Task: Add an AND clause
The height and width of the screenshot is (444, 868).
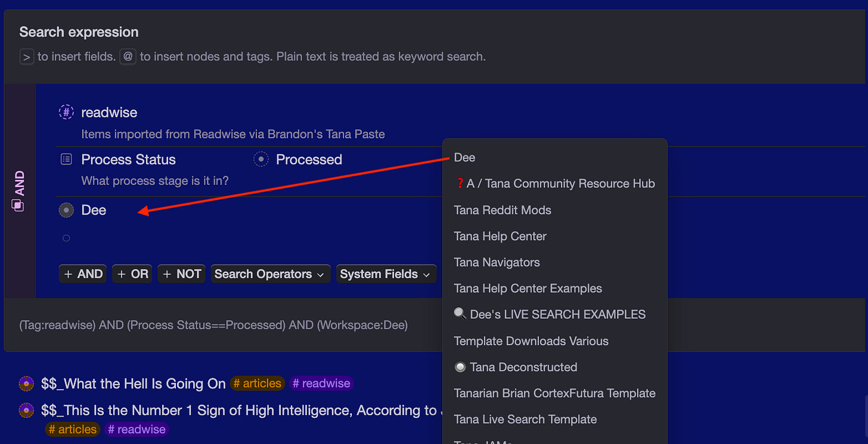Action: tap(83, 274)
